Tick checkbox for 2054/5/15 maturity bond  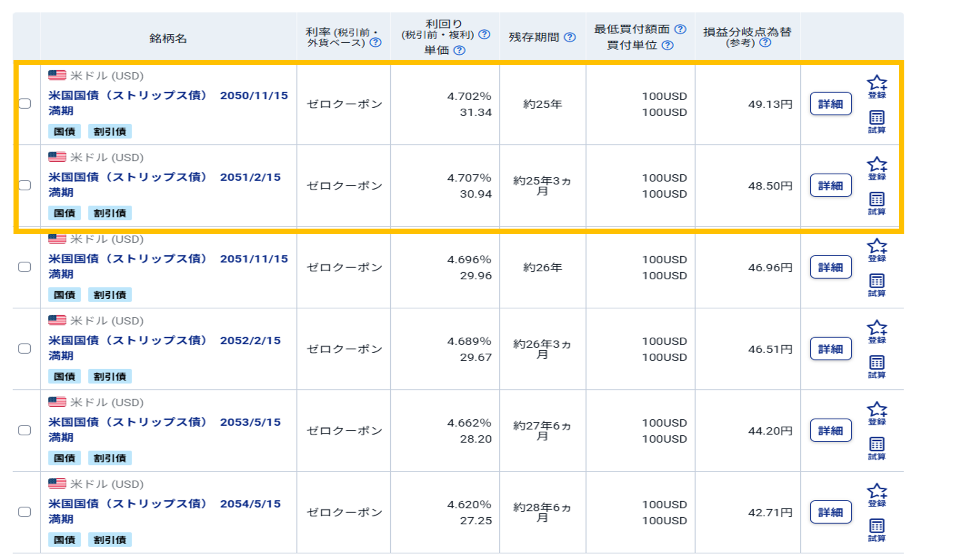(25, 512)
